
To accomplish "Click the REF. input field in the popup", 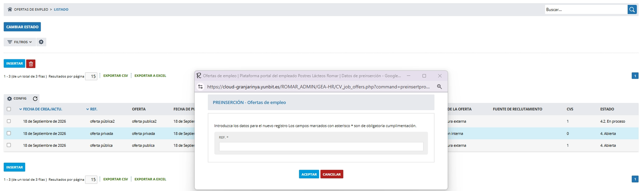I will 321,146.
